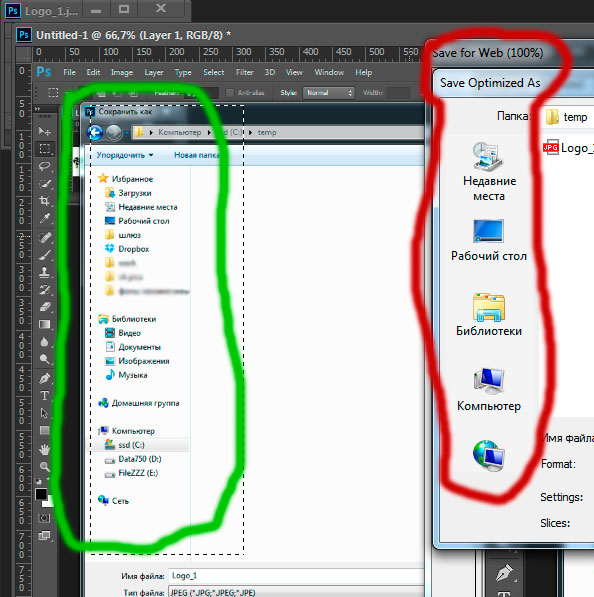The height and width of the screenshot is (597, 594).
Task: Select the Move tool in toolbar
Action: coord(44,131)
